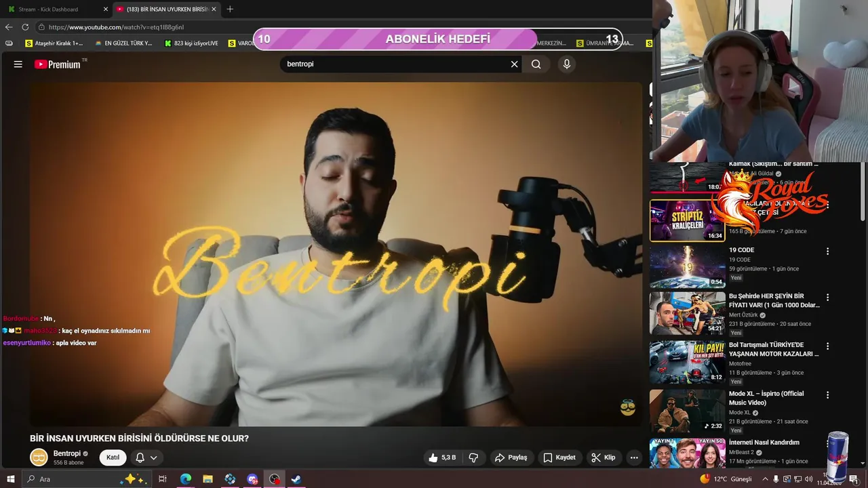Dislike the video

pyautogui.click(x=473, y=457)
